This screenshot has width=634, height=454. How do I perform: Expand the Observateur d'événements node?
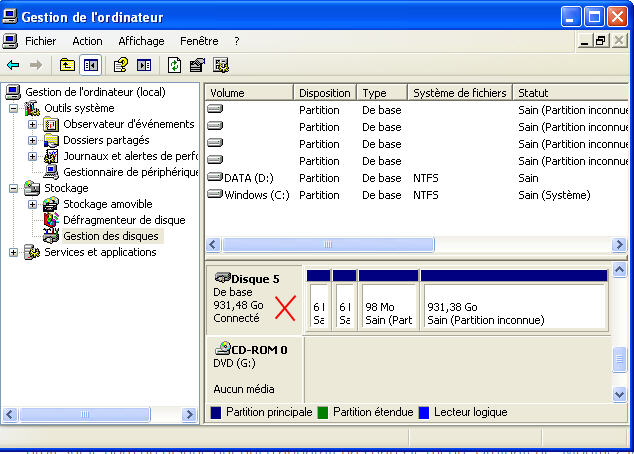[x=33, y=124]
